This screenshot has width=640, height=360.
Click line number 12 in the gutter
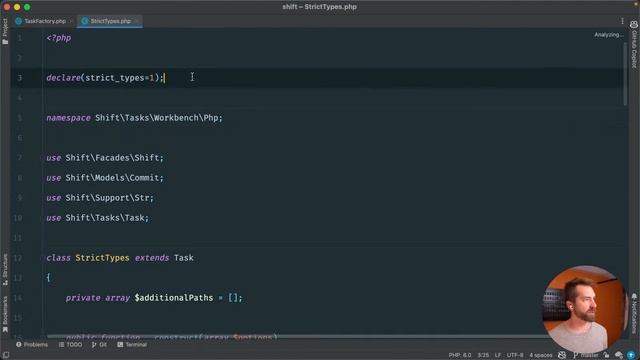pyautogui.click(x=18, y=258)
